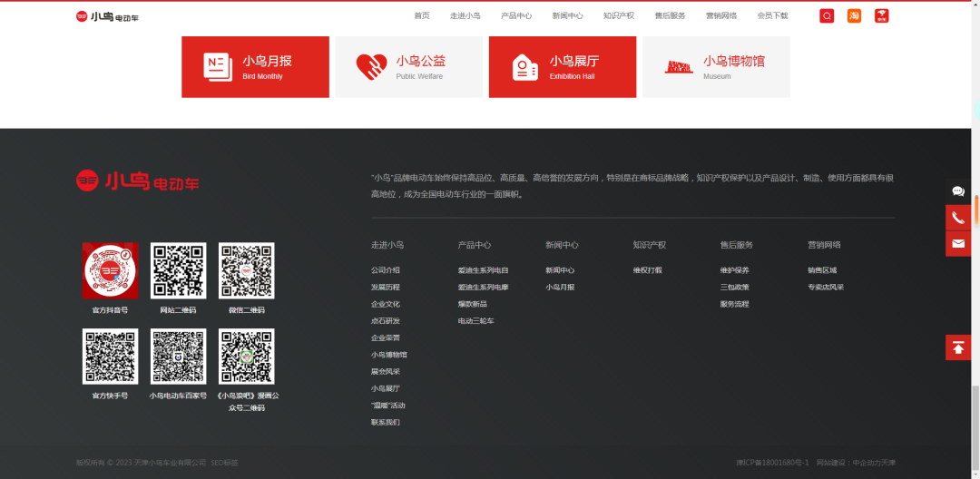Viewport: 980px width, 479px height.
Task: Click footer link 专卖店风采
Action: coord(826,288)
